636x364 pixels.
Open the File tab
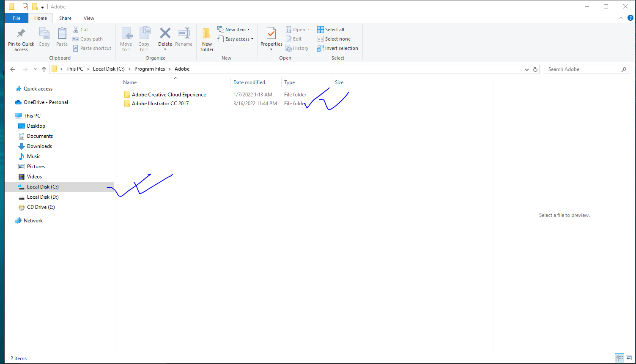pos(16,18)
